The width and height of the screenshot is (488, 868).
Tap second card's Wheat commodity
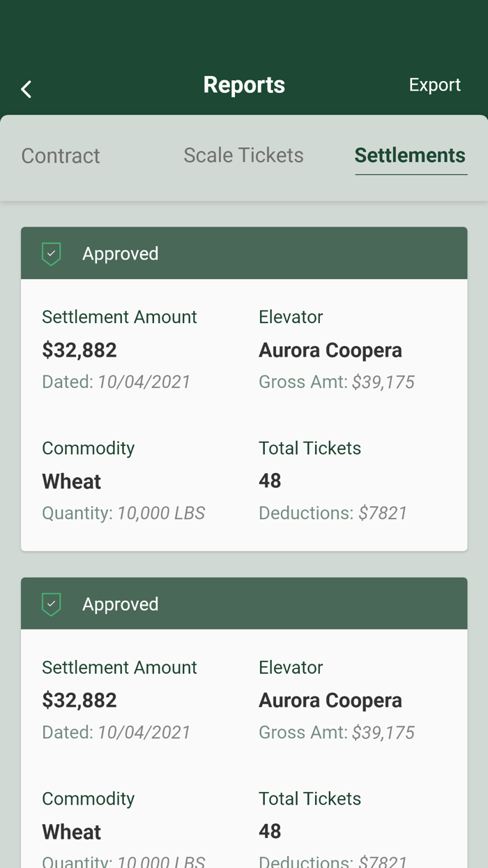72,832
